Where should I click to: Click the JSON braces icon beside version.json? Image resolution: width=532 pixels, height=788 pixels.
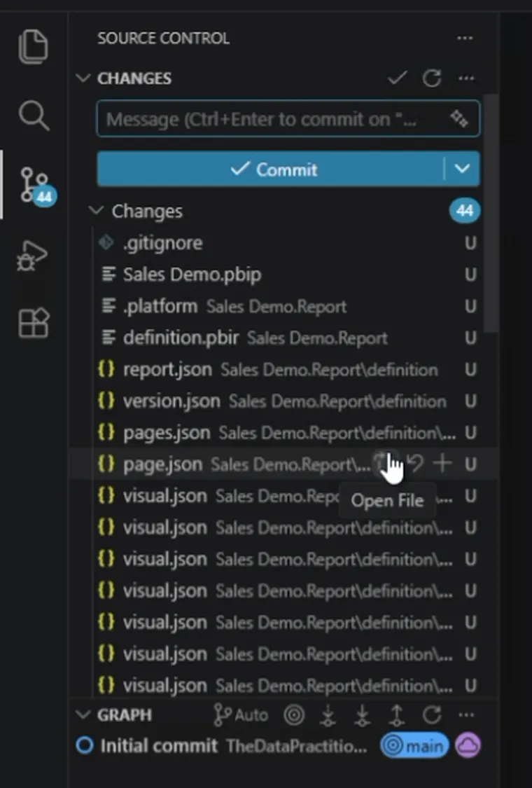click(106, 401)
